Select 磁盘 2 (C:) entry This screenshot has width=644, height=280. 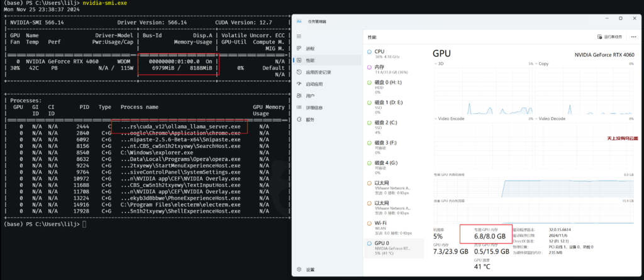coord(394,127)
